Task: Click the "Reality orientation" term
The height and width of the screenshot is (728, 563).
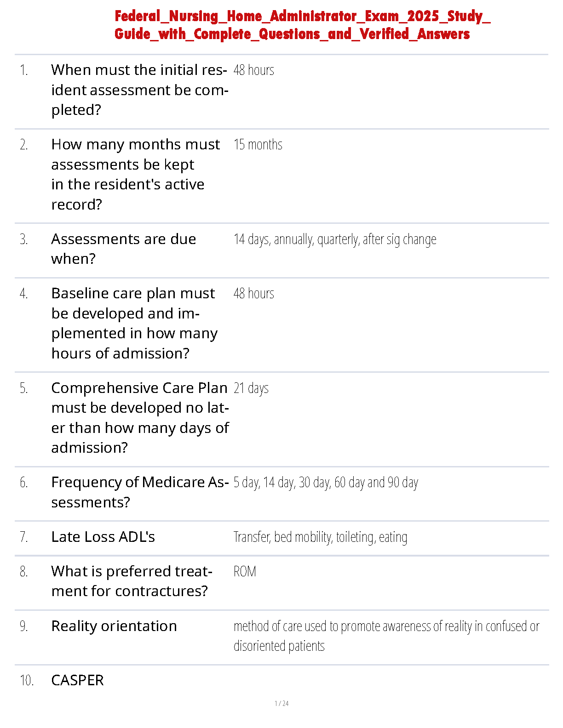Action: [114, 626]
